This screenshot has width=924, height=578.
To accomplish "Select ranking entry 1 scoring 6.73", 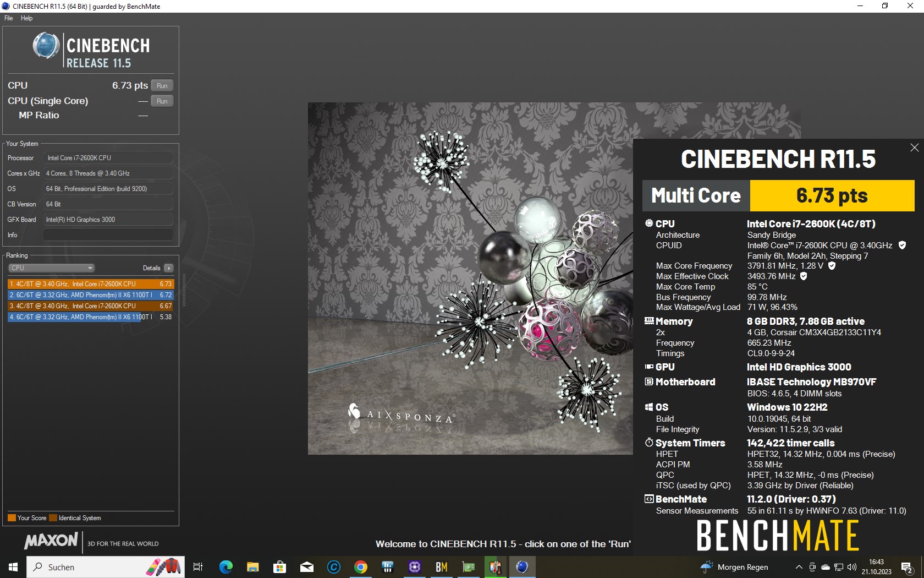I will tap(91, 284).
